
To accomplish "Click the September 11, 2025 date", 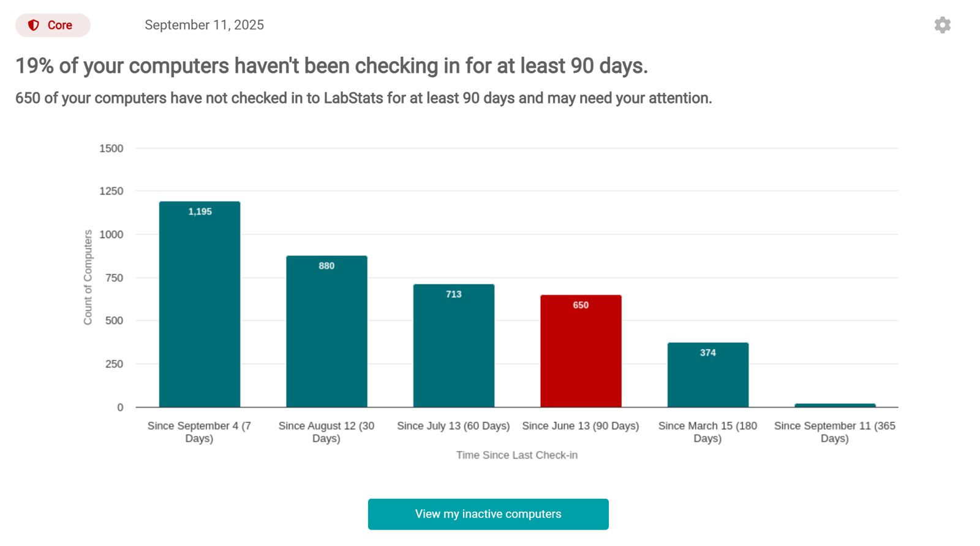I will (204, 25).
